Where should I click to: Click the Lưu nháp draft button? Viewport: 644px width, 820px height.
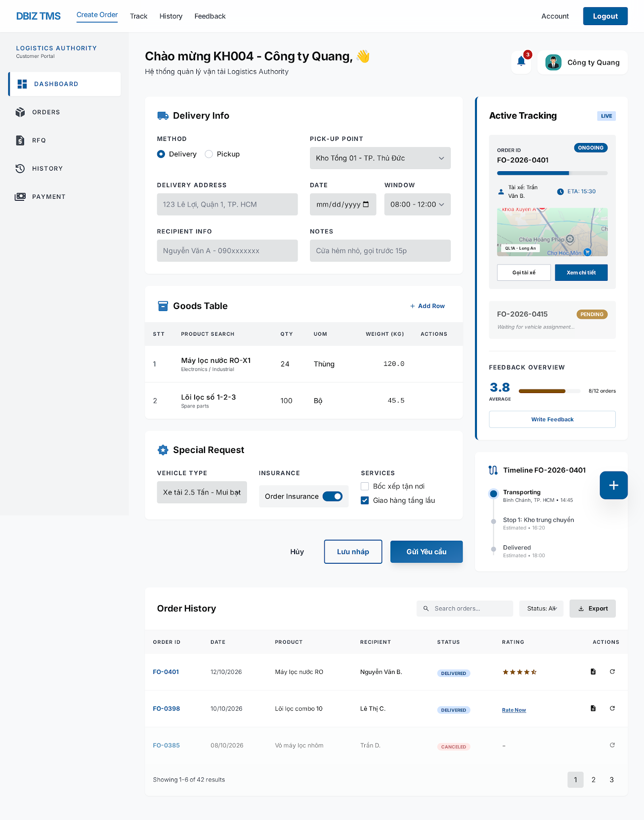coord(353,552)
